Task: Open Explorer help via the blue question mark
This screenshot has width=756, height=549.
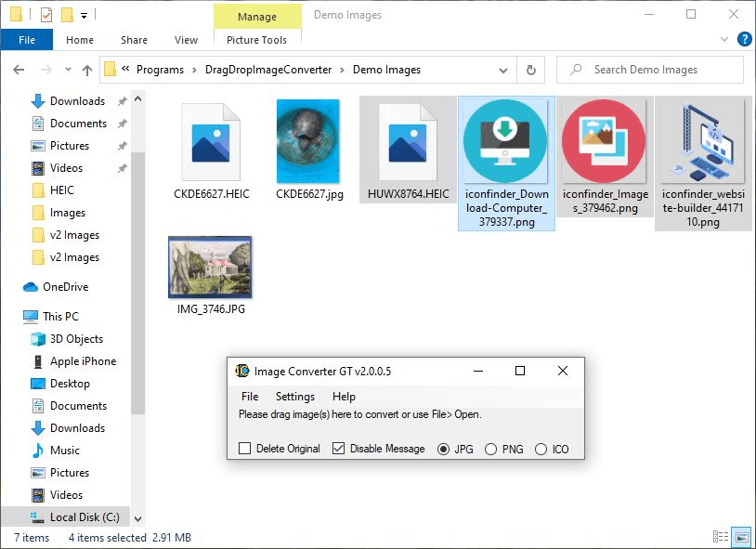Action: point(744,40)
